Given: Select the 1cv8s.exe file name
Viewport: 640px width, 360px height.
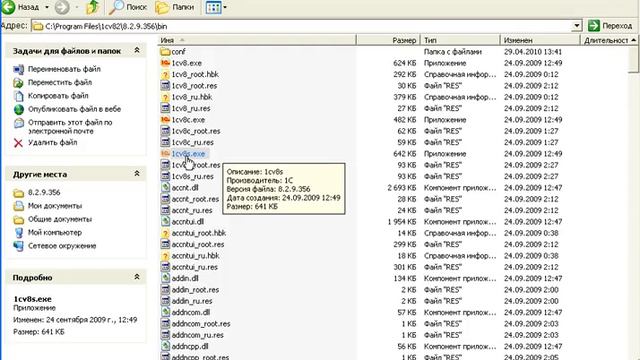Looking at the screenshot, I should click(x=188, y=154).
